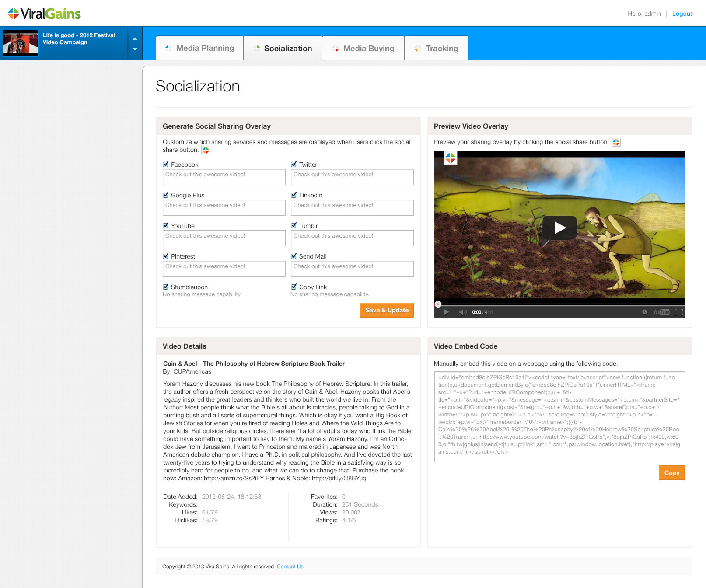Click the Linkedin message input field
Image resolution: width=706 pixels, height=588 pixels.
pyautogui.click(x=352, y=208)
